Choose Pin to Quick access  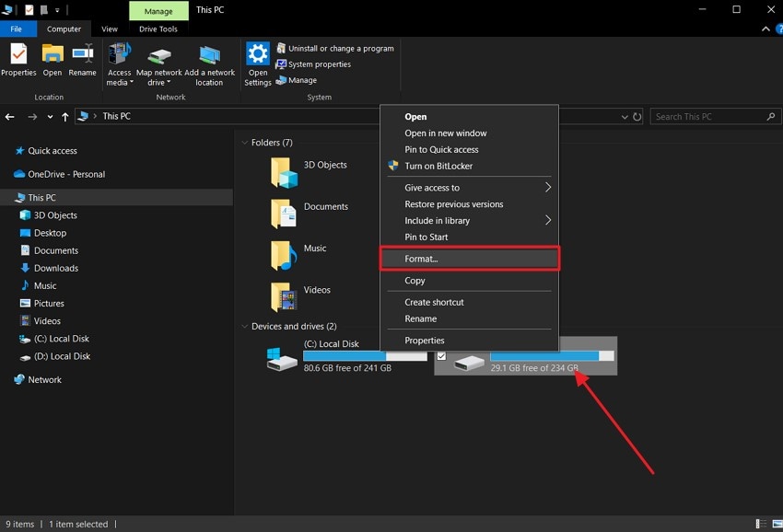click(x=470, y=150)
